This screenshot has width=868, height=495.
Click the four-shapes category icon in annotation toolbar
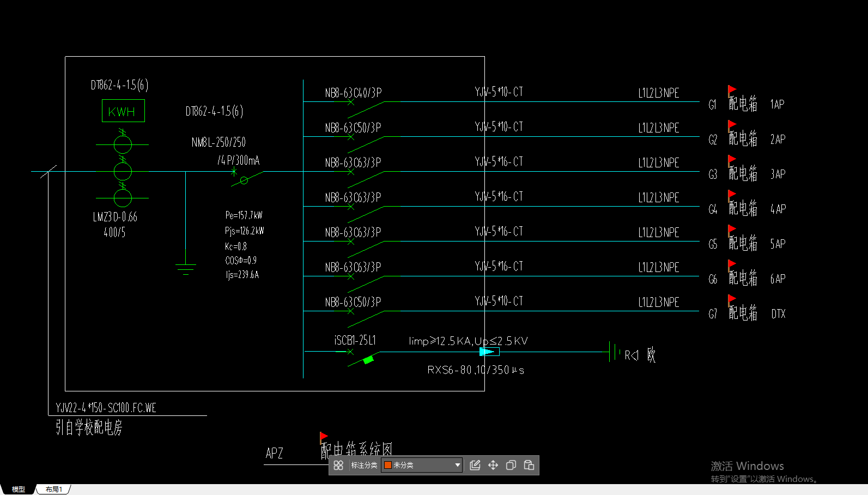coord(338,465)
